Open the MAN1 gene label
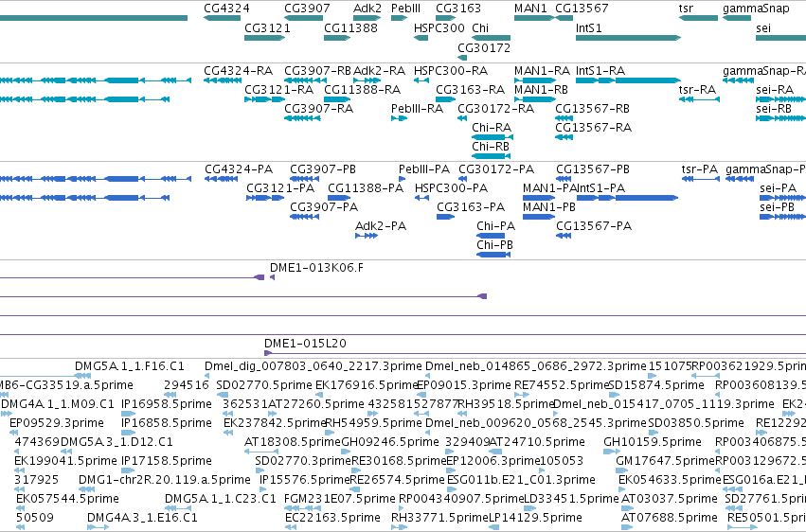This screenshot has width=806, height=532. point(530,9)
